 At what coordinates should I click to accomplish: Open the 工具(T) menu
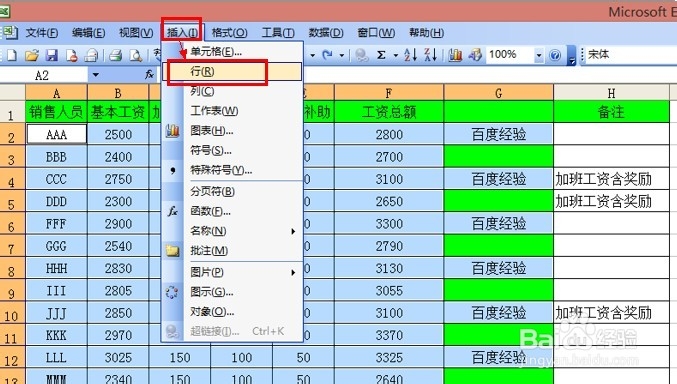278,33
